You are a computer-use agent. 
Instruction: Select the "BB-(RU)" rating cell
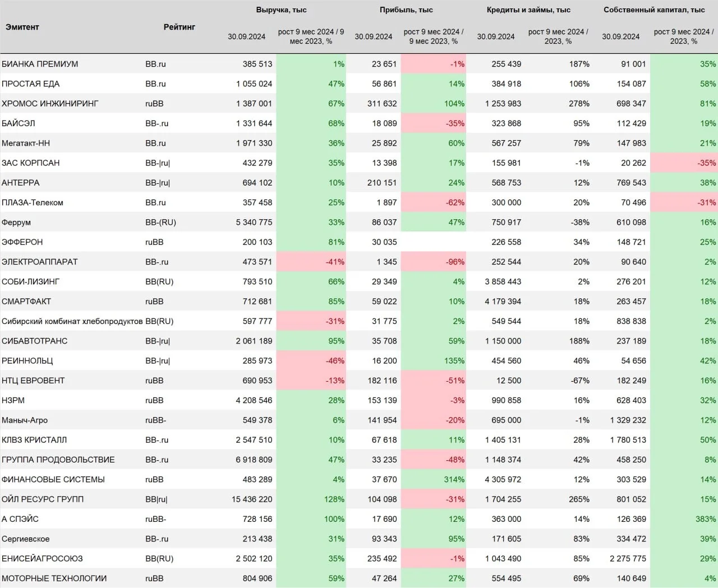(160, 223)
